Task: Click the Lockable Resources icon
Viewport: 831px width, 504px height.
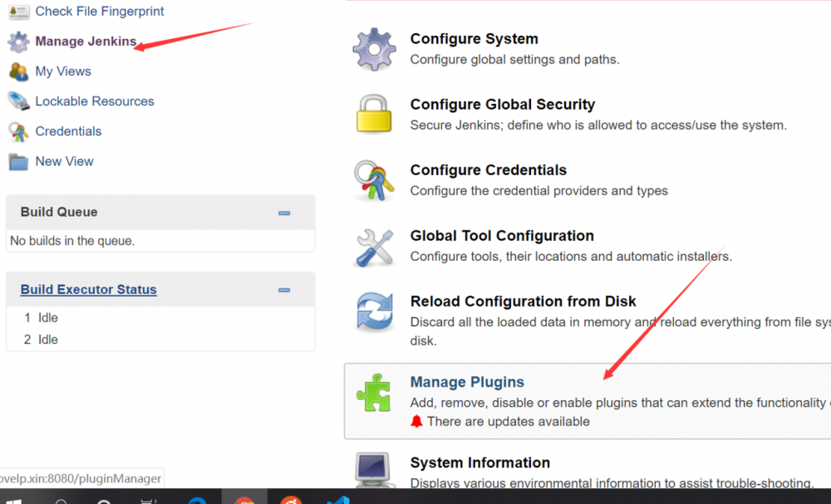Action: click(18, 101)
